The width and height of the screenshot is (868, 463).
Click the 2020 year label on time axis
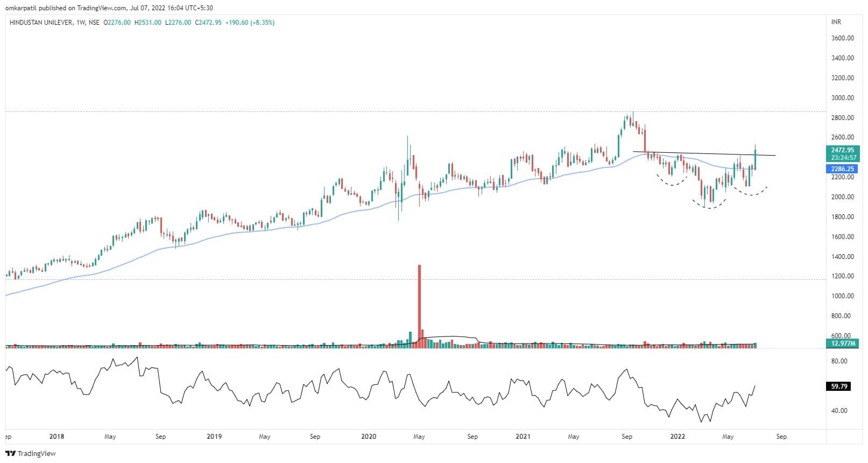(369, 437)
